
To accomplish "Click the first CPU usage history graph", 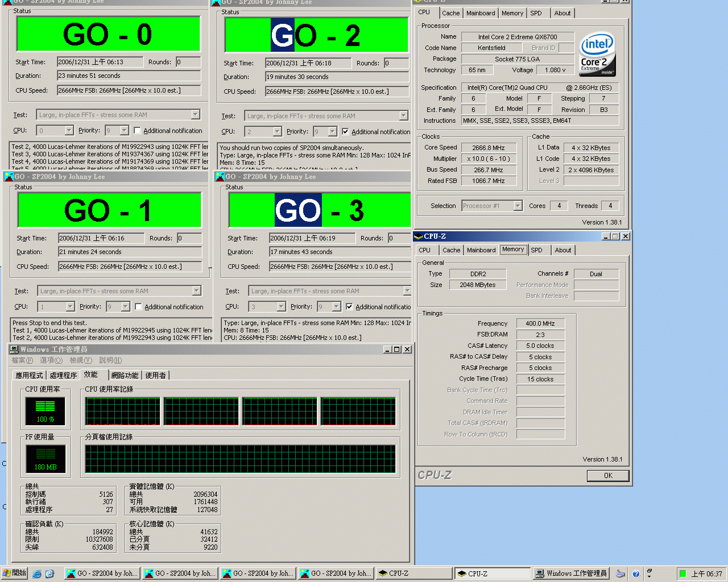I will (x=122, y=411).
